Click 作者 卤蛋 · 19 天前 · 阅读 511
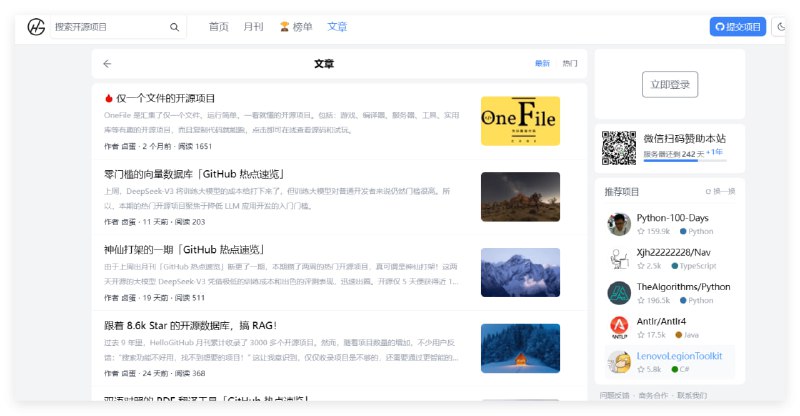The image size is (800, 416). point(155,298)
